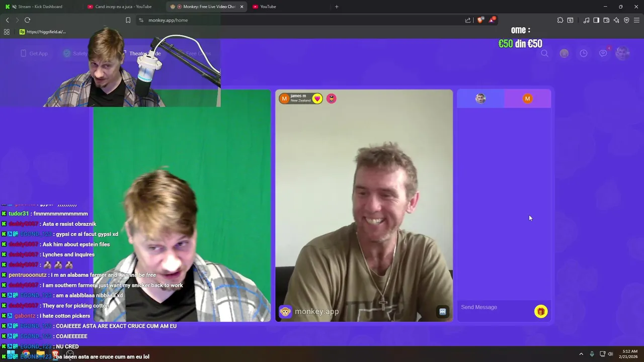Close the Monkey video chat tab
The image size is (644, 362).
click(x=242, y=7)
